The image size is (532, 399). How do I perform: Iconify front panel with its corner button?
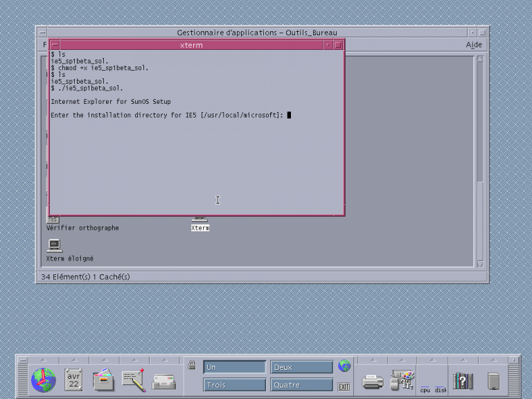point(514,360)
